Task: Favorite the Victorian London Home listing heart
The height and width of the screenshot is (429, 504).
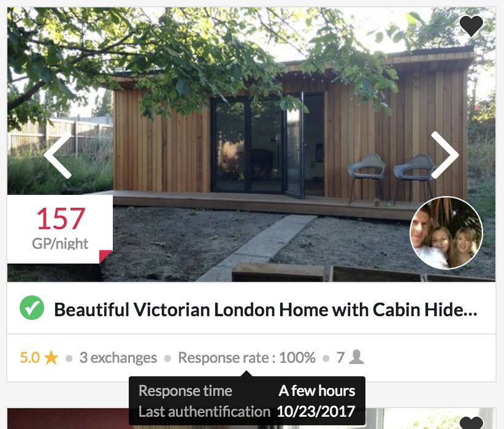Action: pyautogui.click(x=472, y=26)
